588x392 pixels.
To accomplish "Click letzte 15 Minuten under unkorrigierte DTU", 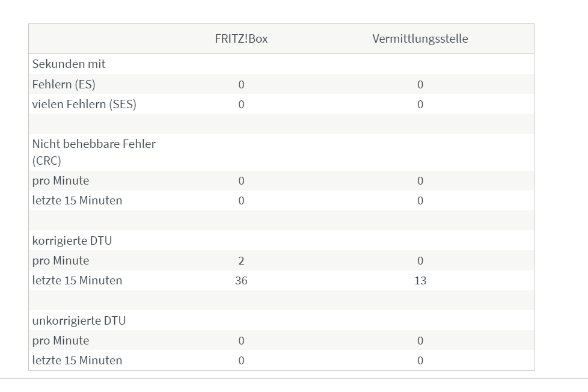I will pos(77,360).
